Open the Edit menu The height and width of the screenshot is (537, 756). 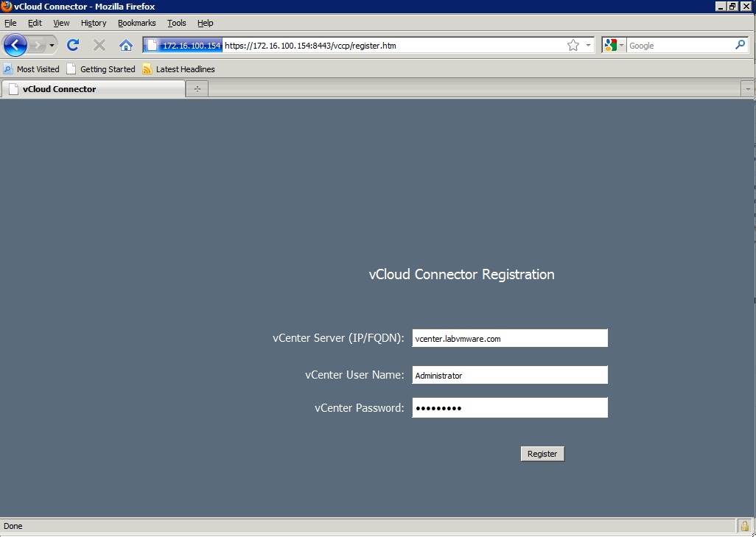(35, 23)
